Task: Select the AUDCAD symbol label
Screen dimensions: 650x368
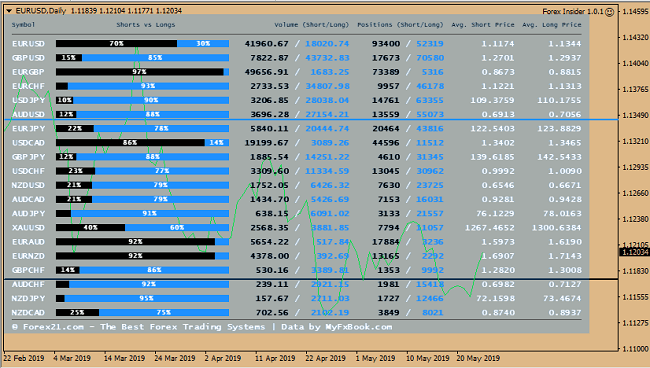Action: click(x=28, y=199)
